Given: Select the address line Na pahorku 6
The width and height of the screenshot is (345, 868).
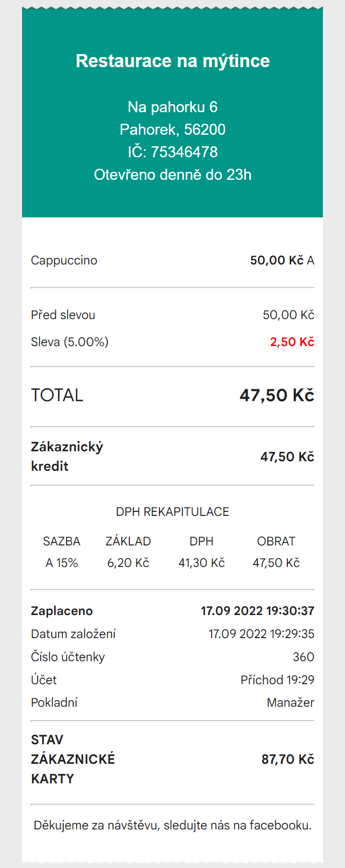Looking at the screenshot, I should click(x=172, y=107).
